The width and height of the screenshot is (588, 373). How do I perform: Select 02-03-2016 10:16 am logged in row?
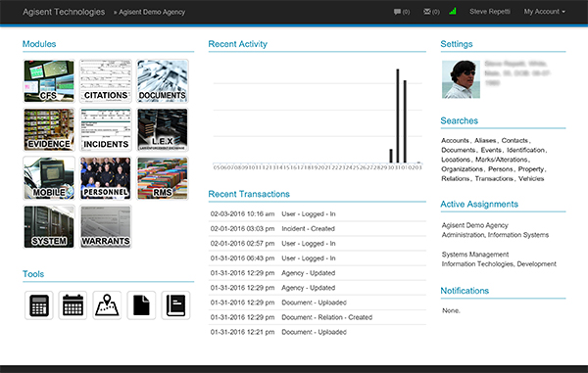317,214
